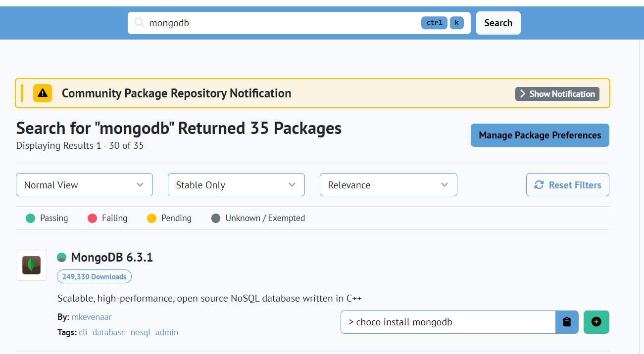Click the refresh icon in Reset Filters
644x354 pixels.
click(x=539, y=185)
